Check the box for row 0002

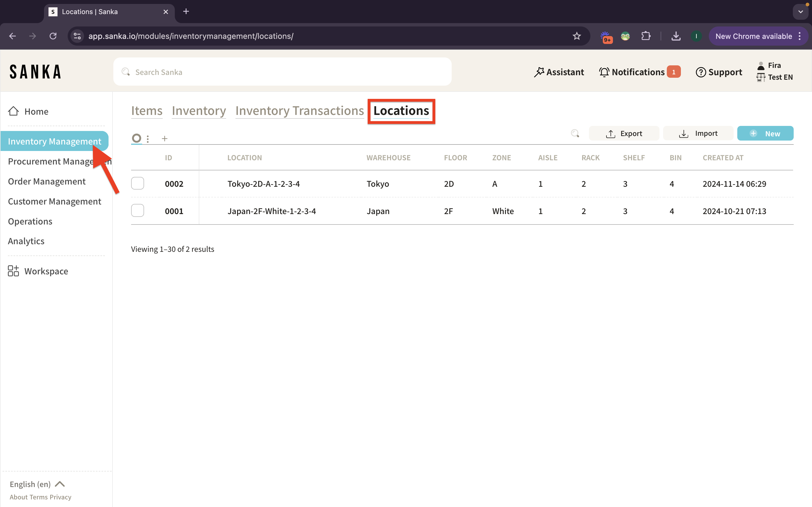(x=138, y=183)
